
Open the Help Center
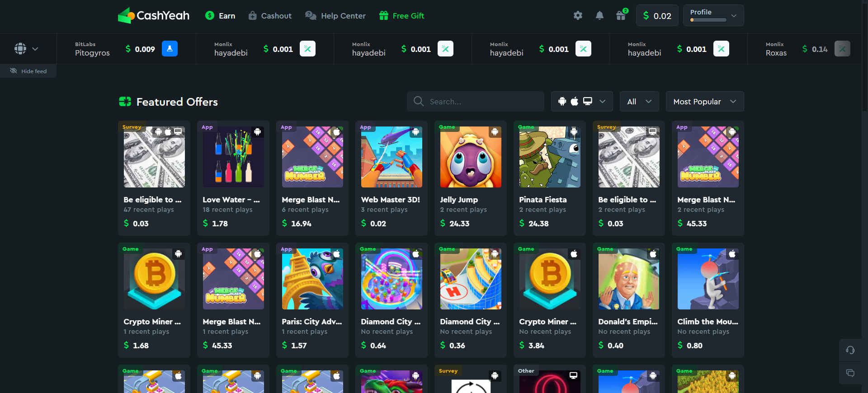click(x=335, y=16)
